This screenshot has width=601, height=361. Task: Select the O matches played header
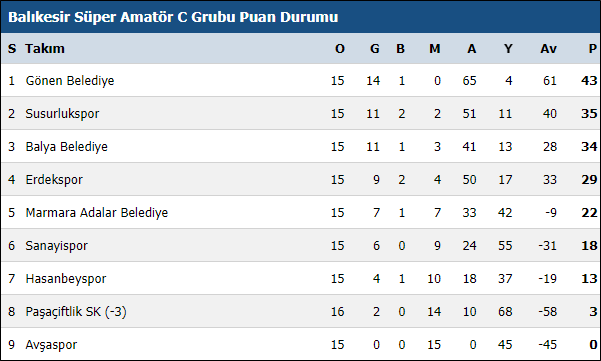340,49
